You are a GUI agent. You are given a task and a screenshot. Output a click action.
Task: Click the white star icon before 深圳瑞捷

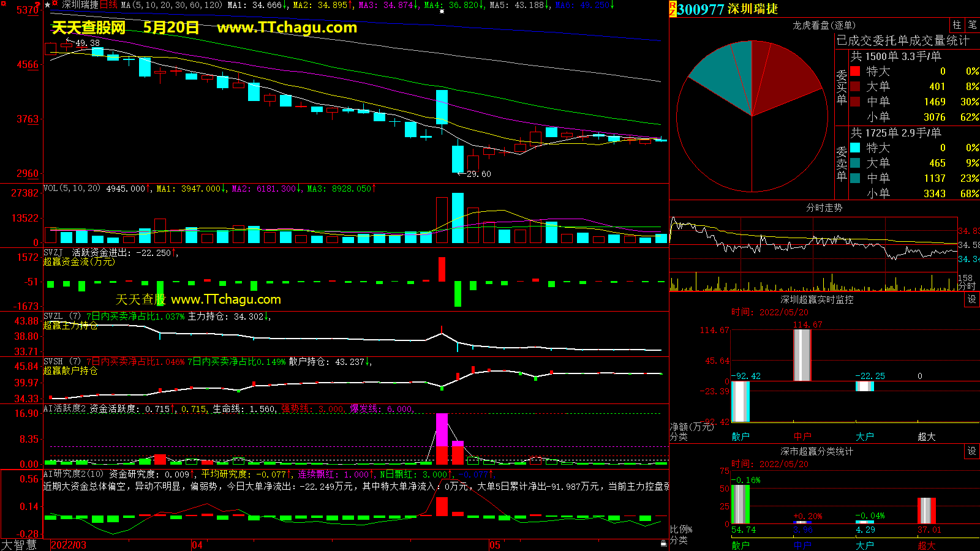click(x=48, y=5)
